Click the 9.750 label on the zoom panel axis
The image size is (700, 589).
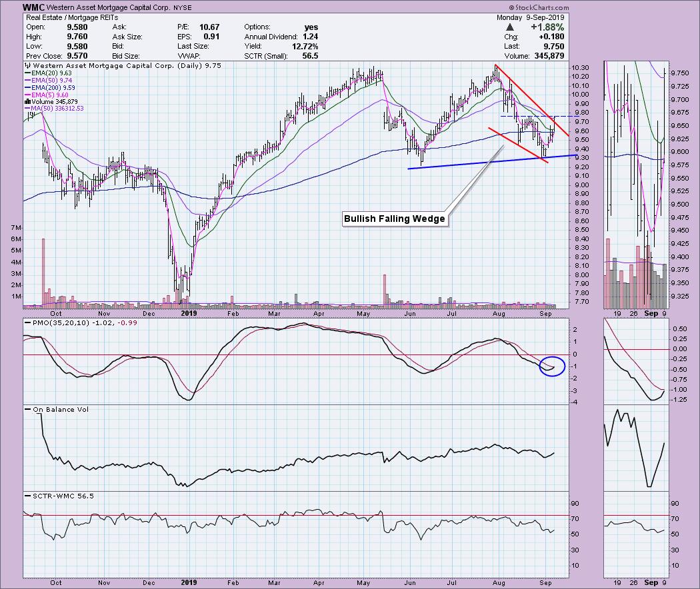pyautogui.click(x=679, y=73)
